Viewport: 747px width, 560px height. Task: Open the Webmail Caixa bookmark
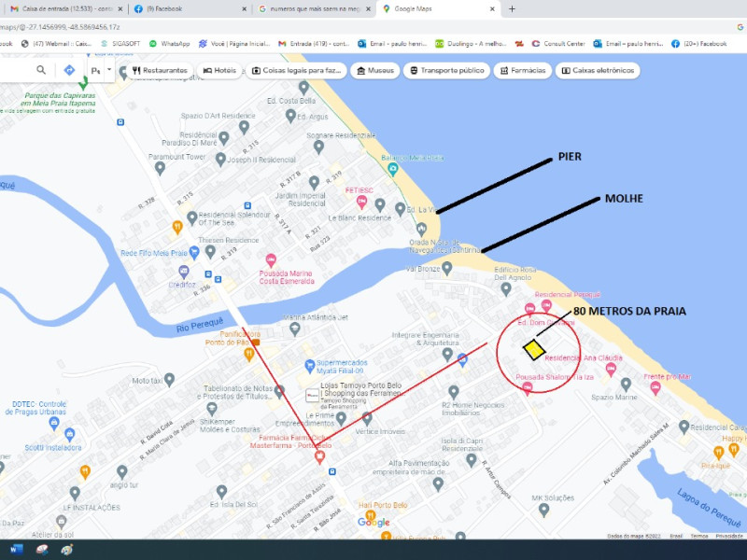pyautogui.click(x=56, y=44)
